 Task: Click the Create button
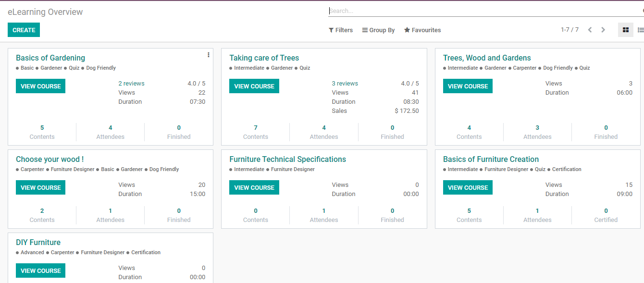click(x=24, y=30)
